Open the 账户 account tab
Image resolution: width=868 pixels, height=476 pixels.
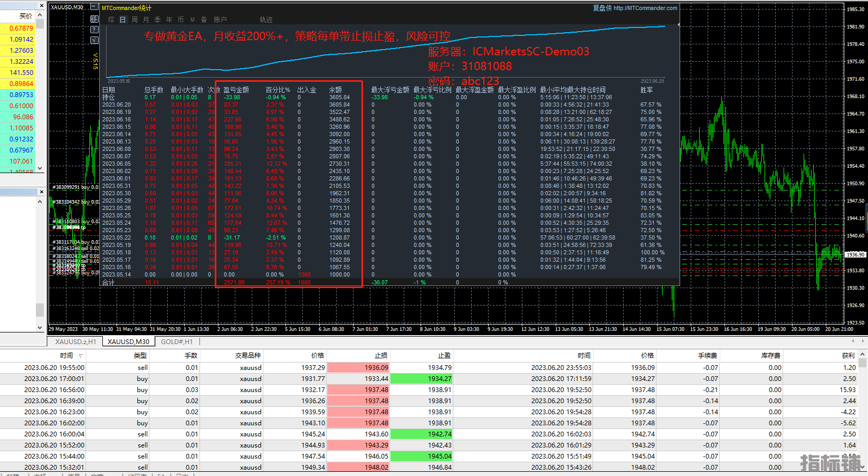pos(220,20)
